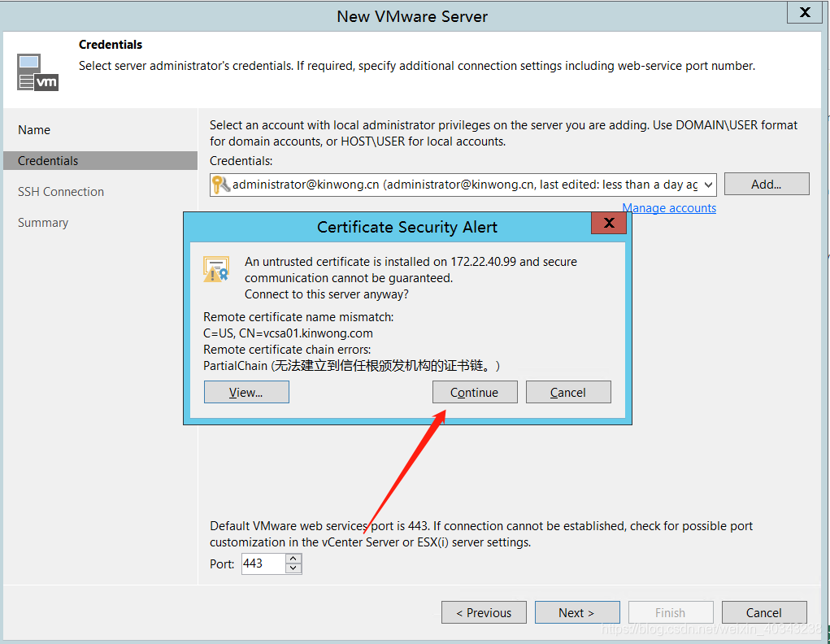The image size is (830, 644).
Task: Click the key icon in credentials field
Action: (221, 185)
